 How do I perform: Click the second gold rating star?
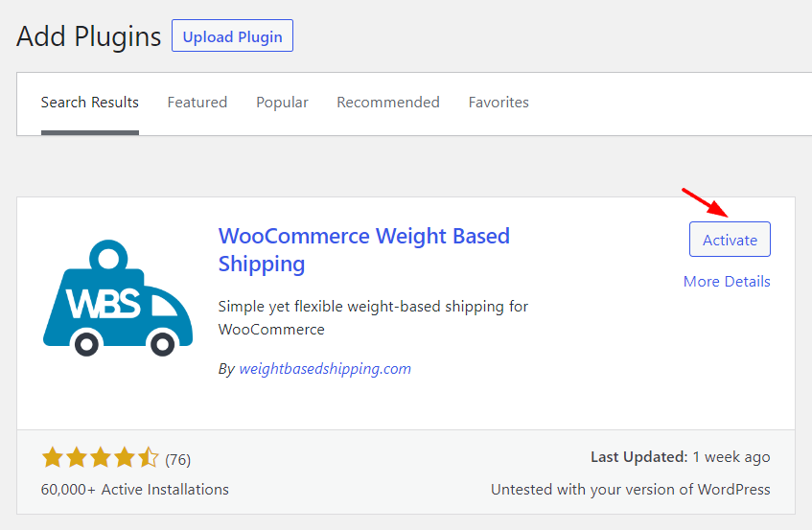[77, 458]
